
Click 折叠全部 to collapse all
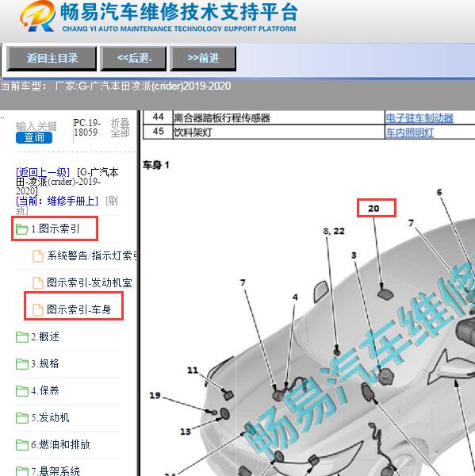[x=121, y=128]
